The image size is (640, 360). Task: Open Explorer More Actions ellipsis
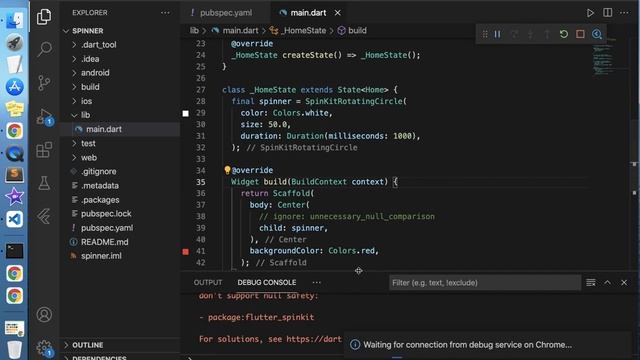(x=165, y=13)
